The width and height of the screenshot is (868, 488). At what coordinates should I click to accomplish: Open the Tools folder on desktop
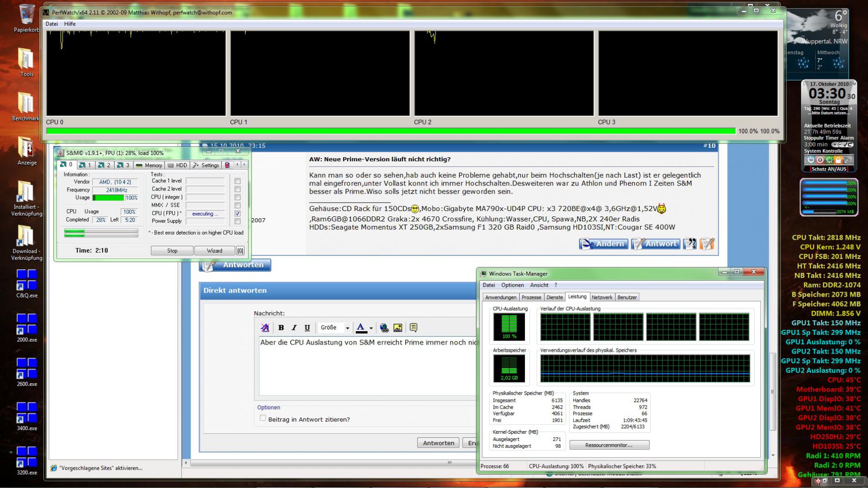[26, 62]
